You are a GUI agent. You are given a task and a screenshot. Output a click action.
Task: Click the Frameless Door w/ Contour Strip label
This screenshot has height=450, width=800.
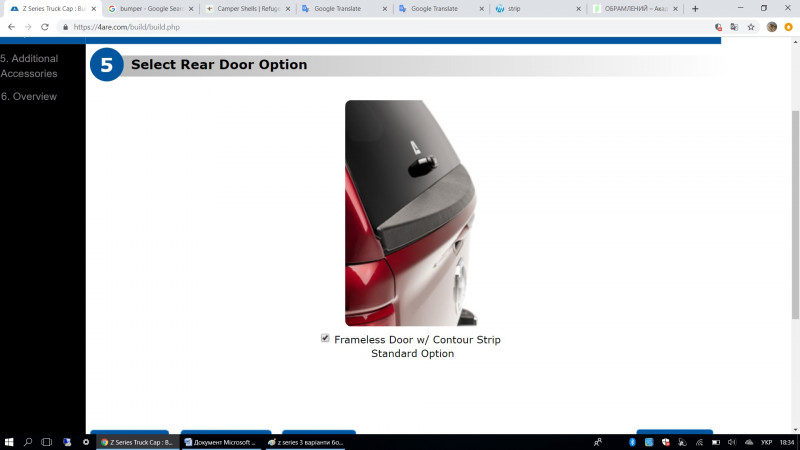coord(417,340)
